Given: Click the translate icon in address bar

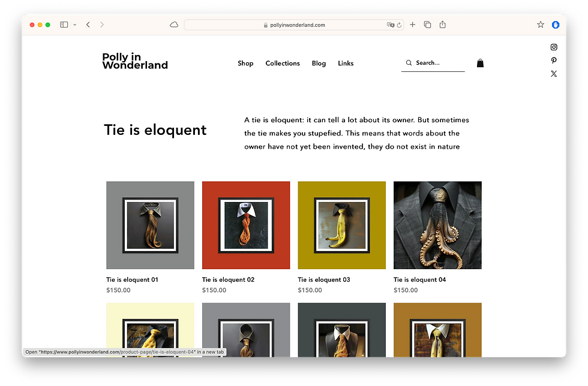Looking at the screenshot, I should (x=391, y=25).
